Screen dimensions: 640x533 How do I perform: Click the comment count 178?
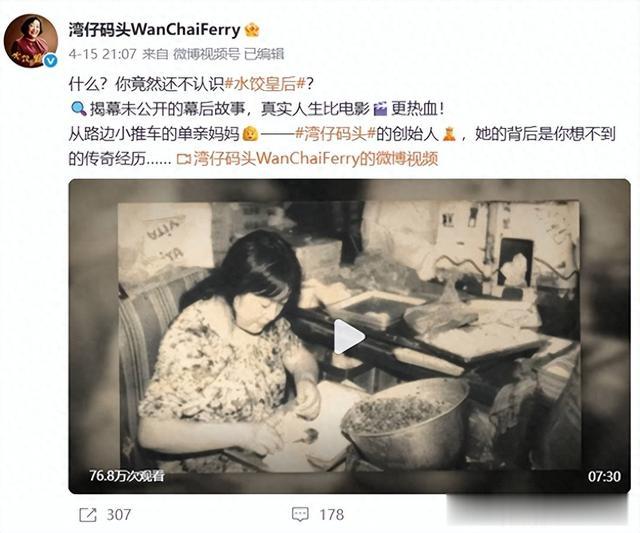tap(331, 515)
